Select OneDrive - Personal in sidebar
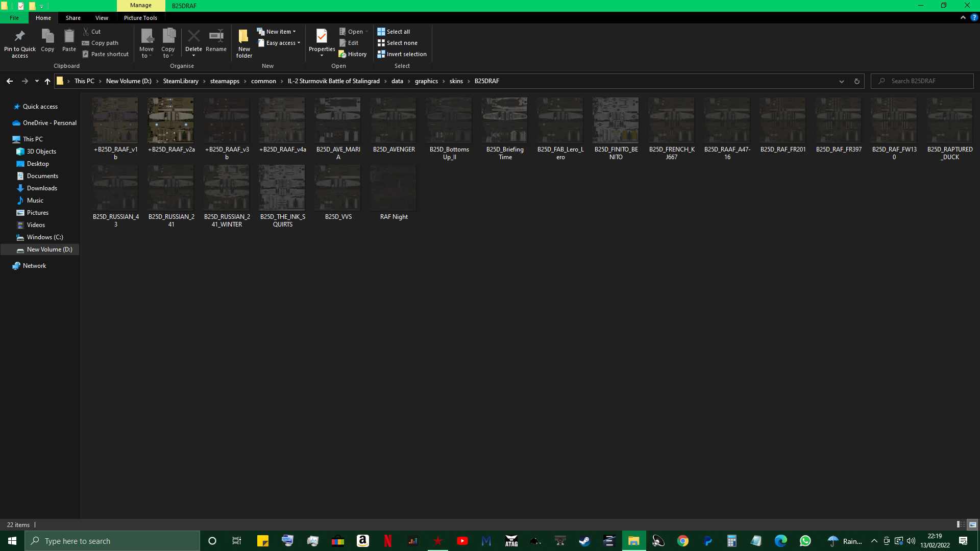The image size is (980, 551). point(50,123)
